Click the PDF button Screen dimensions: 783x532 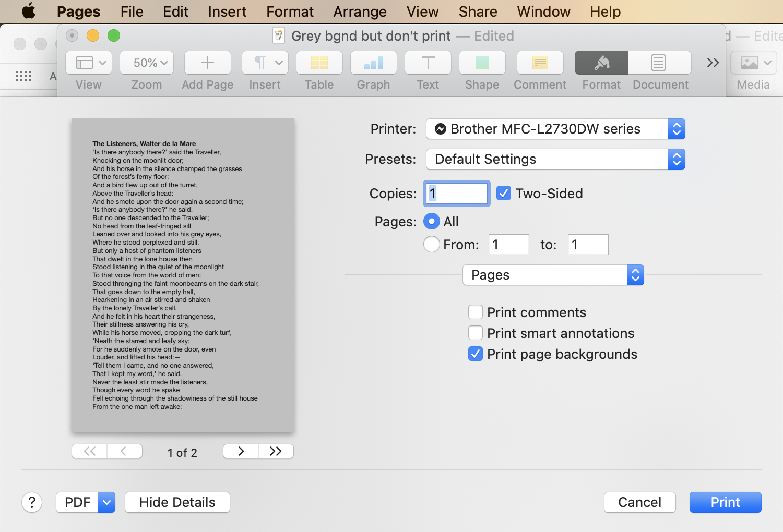point(77,502)
